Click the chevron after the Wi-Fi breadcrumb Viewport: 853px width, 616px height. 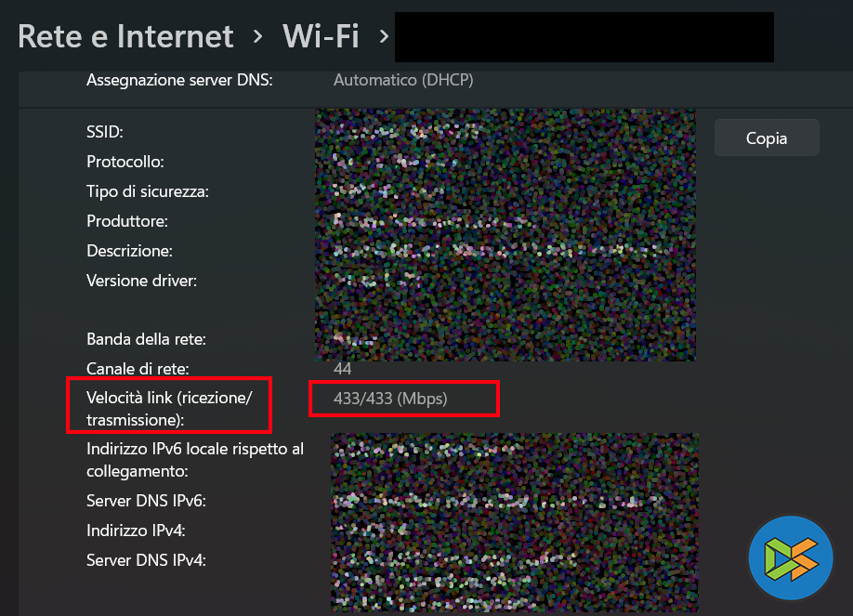[x=382, y=37]
